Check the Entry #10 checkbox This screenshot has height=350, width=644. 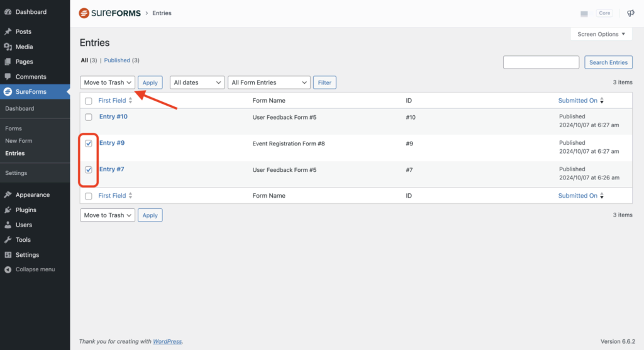pyautogui.click(x=89, y=117)
